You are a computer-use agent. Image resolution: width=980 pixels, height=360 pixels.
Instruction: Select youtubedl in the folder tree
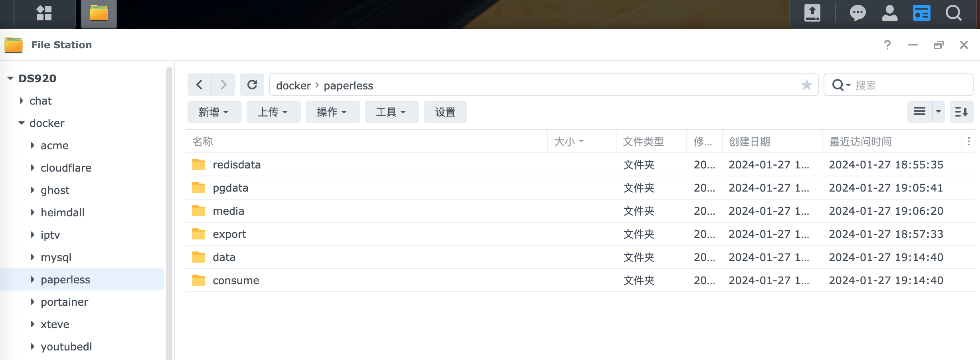[x=66, y=346]
